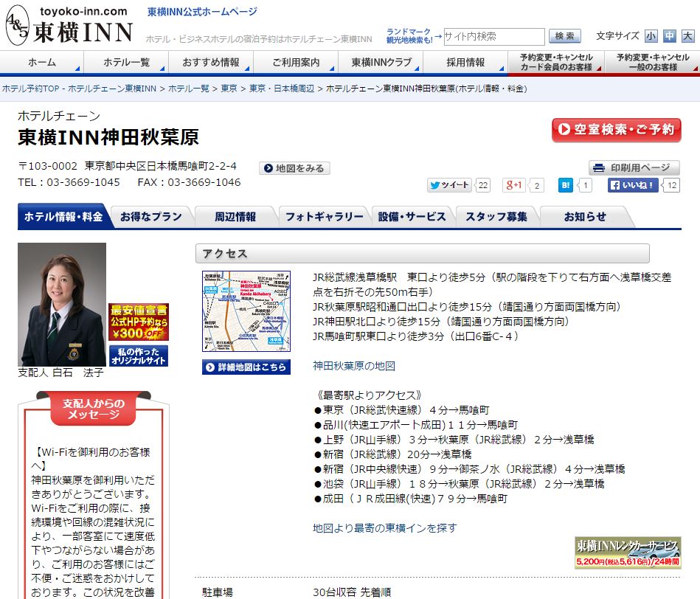The image size is (700, 599).
Task: Select the ホテル情報・料金 tab
Action: point(63,217)
